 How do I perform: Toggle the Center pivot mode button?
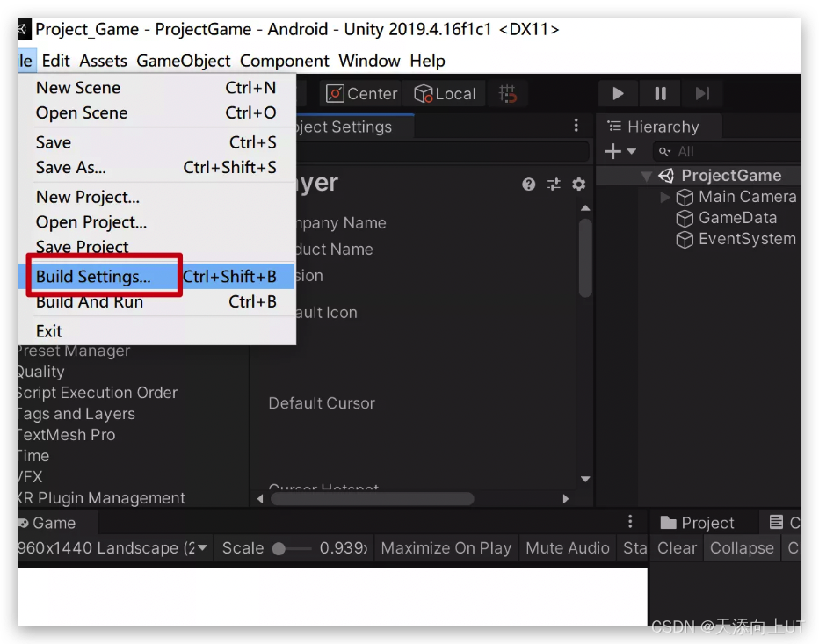pyautogui.click(x=361, y=93)
